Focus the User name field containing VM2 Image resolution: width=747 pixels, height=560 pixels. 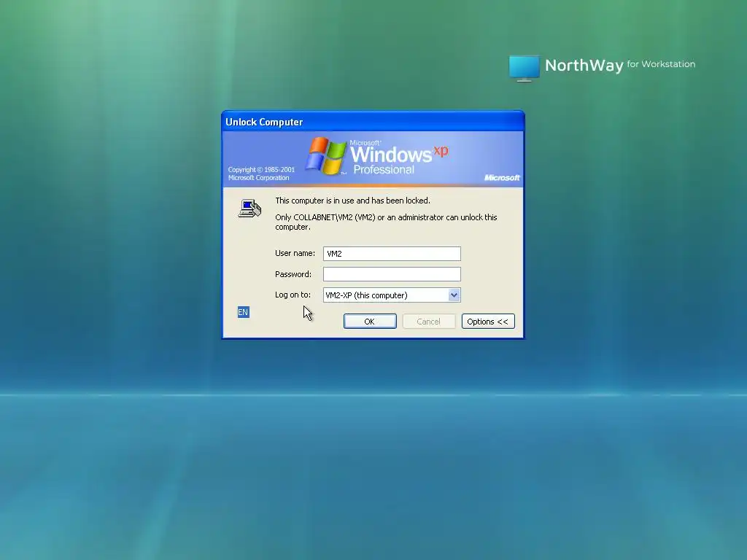[x=392, y=254]
